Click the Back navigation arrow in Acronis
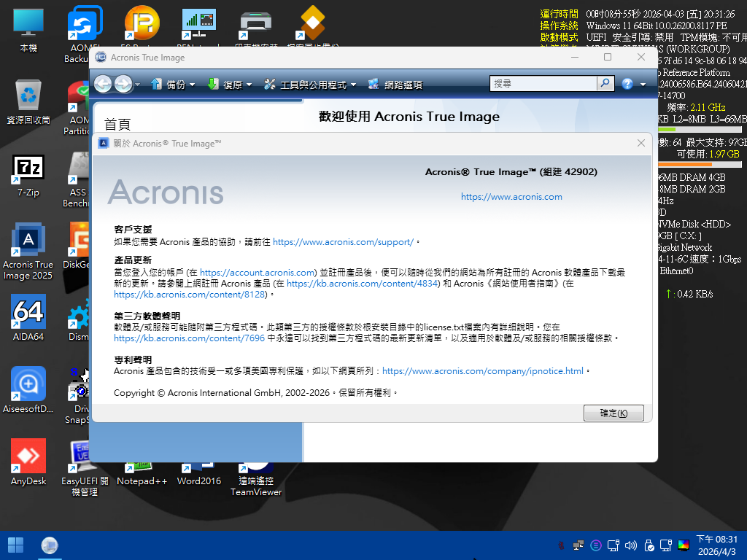The width and height of the screenshot is (747, 560). tap(104, 84)
